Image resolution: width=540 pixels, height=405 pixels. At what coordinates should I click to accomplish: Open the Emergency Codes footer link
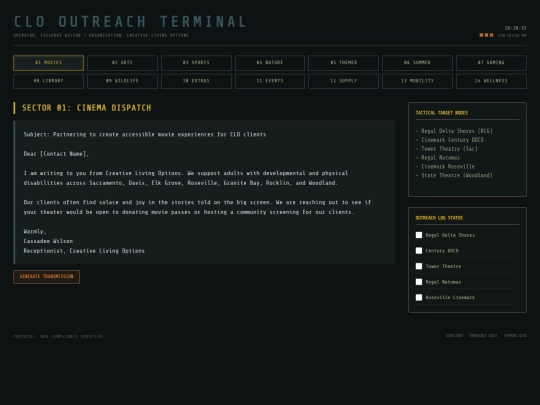484,335
